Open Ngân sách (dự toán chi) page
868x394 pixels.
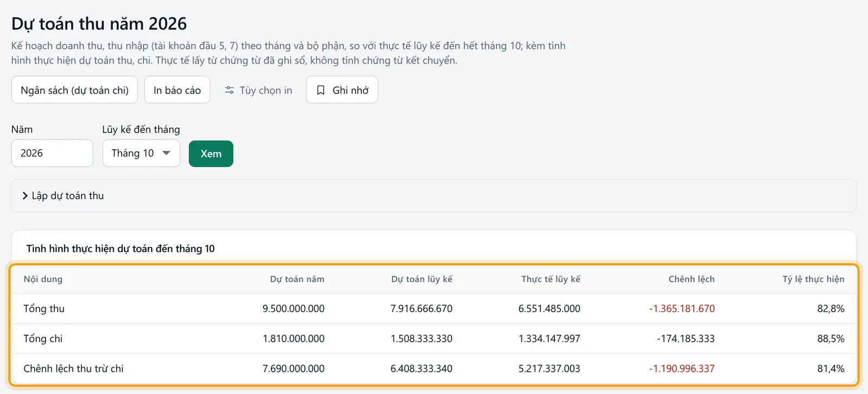click(x=74, y=90)
